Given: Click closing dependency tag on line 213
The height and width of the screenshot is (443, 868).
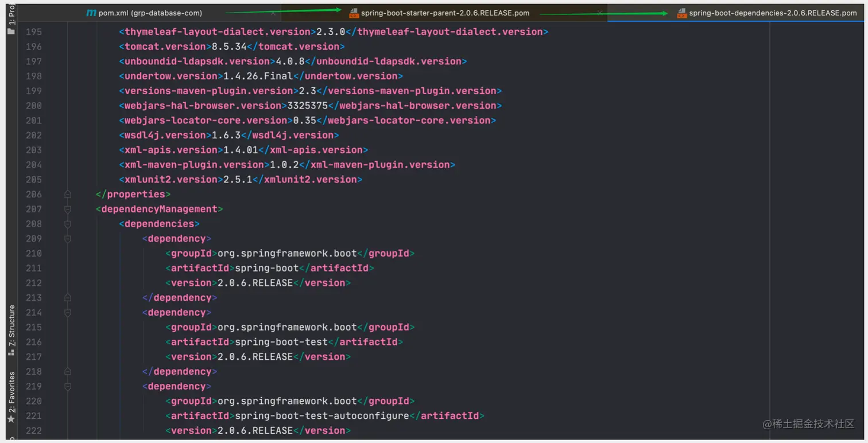Looking at the screenshot, I should 180,298.
